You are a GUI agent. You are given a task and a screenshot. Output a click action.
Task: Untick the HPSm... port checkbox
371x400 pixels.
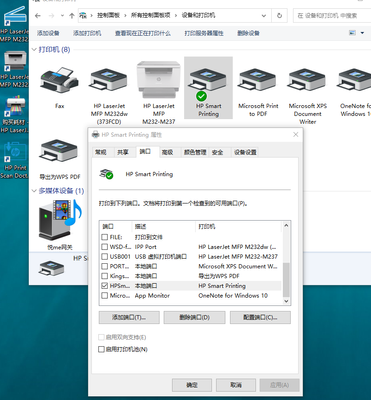[105, 286]
